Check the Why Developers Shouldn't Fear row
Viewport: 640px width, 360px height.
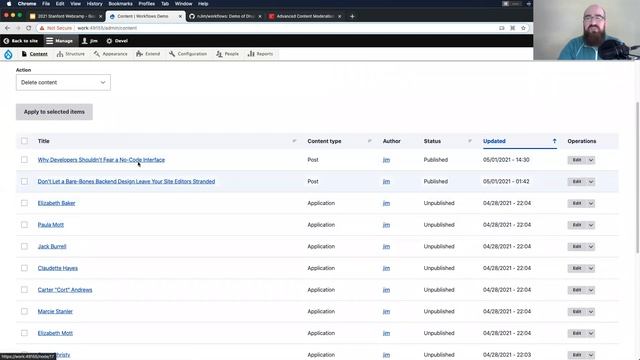point(24,160)
